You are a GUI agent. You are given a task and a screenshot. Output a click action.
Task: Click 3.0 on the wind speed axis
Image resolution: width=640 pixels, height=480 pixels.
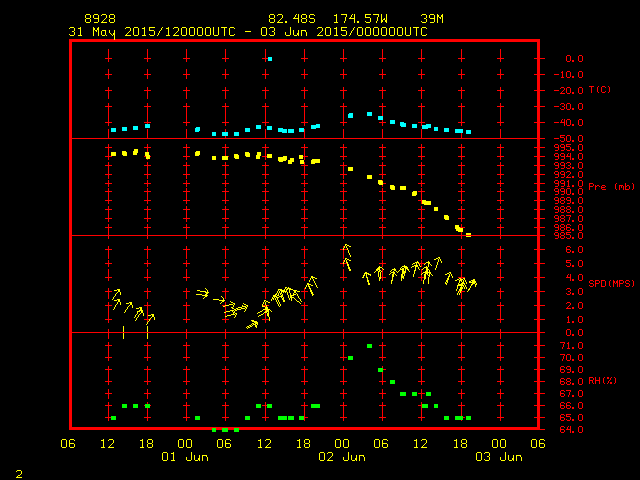[574, 292]
